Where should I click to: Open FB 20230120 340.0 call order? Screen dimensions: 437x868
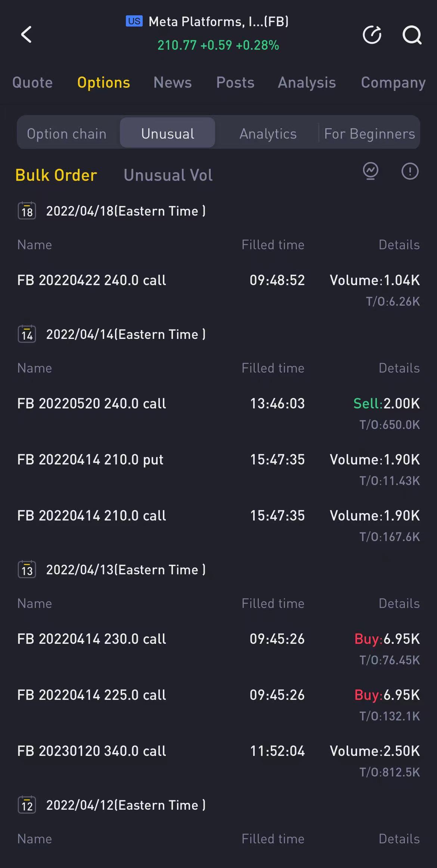tap(92, 751)
